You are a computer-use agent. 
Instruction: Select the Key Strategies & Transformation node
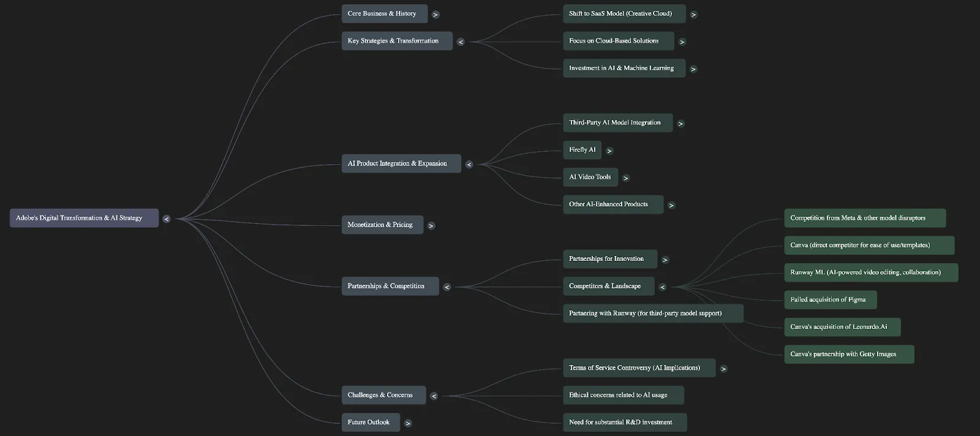397,41
